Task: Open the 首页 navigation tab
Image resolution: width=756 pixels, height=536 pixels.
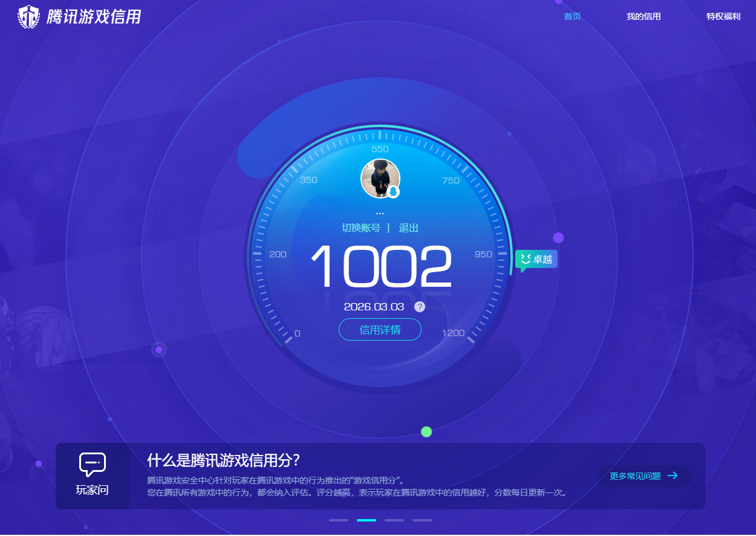Action: (572, 16)
